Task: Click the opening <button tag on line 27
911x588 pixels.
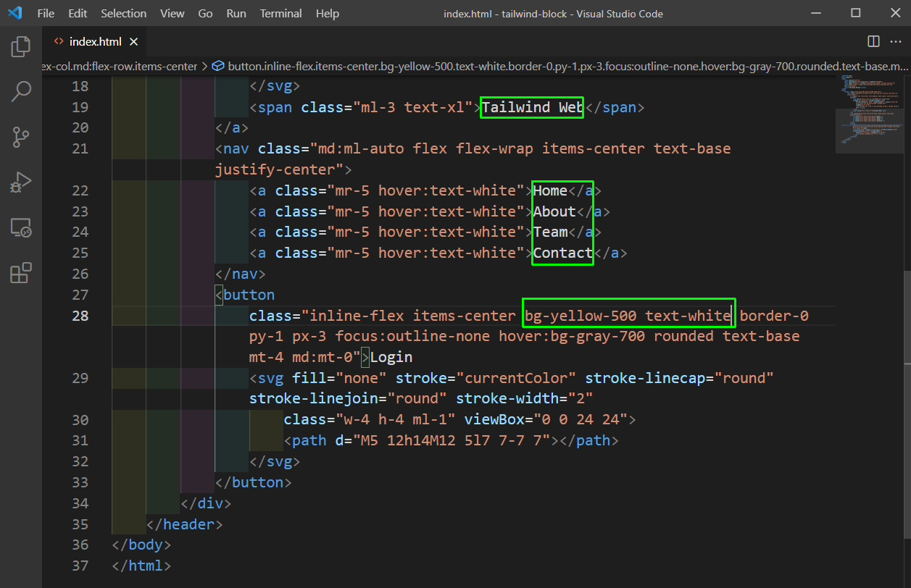Action: [x=245, y=295]
